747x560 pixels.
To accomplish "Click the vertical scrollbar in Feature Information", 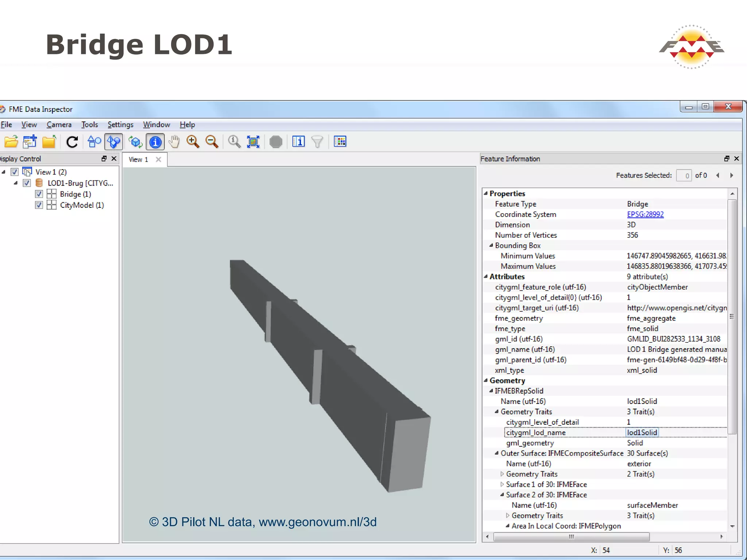I will pyautogui.click(x=732, y=316).
